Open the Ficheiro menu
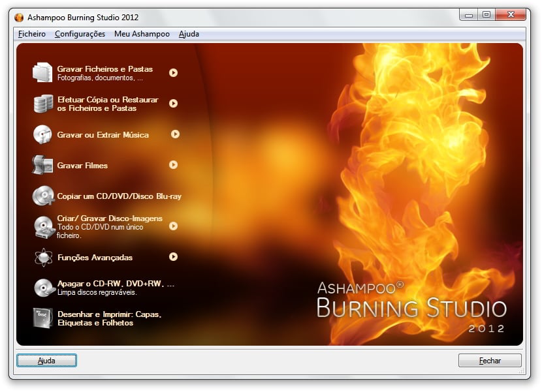 32,34
